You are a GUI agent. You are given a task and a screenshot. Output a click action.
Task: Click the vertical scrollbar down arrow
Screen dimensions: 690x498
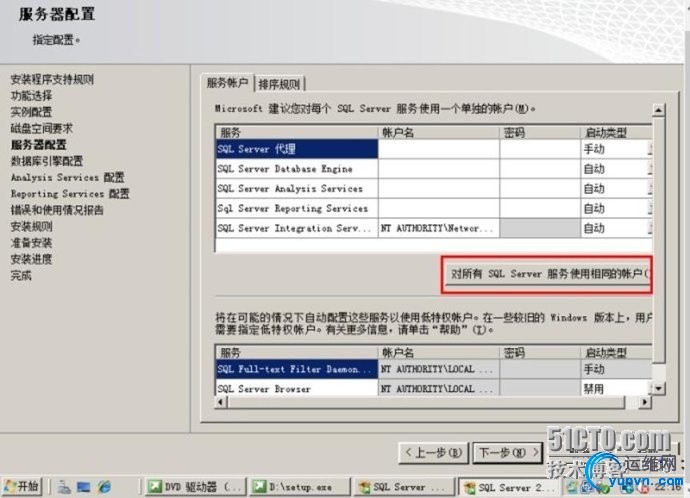click(658, 388)
